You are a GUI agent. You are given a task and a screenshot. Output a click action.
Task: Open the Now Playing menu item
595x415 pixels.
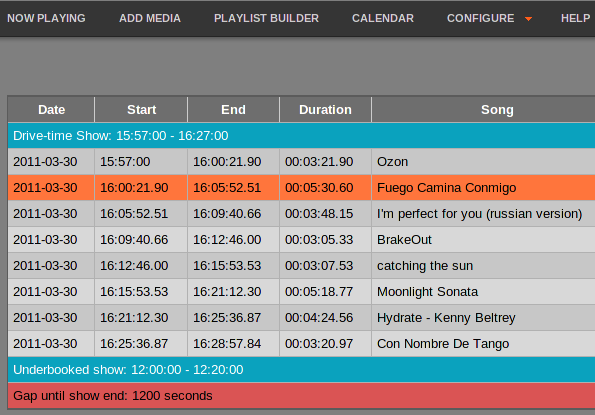click(x=46, y=18)
